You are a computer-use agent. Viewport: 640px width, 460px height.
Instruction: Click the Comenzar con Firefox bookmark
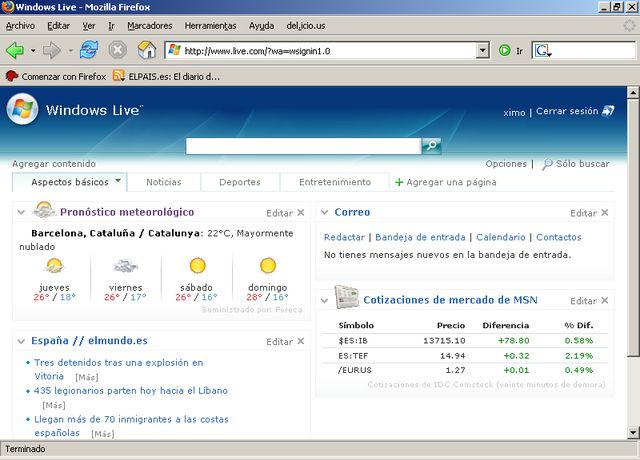click(56, 76)
